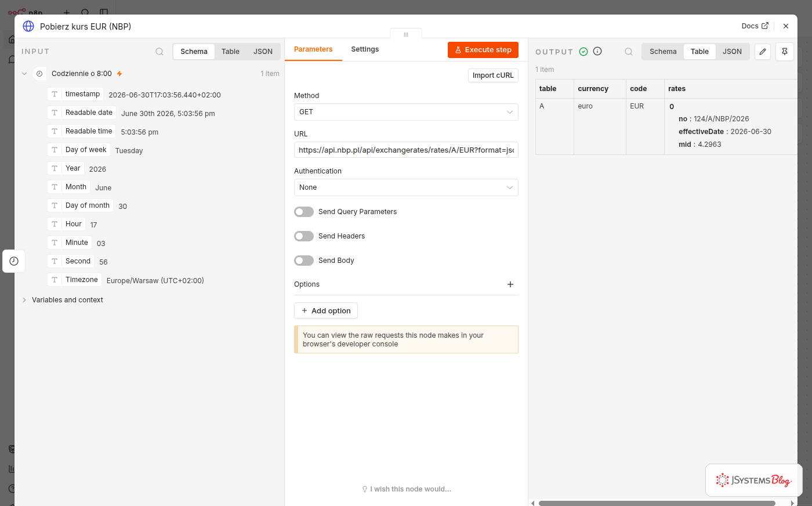Screen dimensions: 812x506
Task: Select the Second schema field
Action: [x=71, y=261]
